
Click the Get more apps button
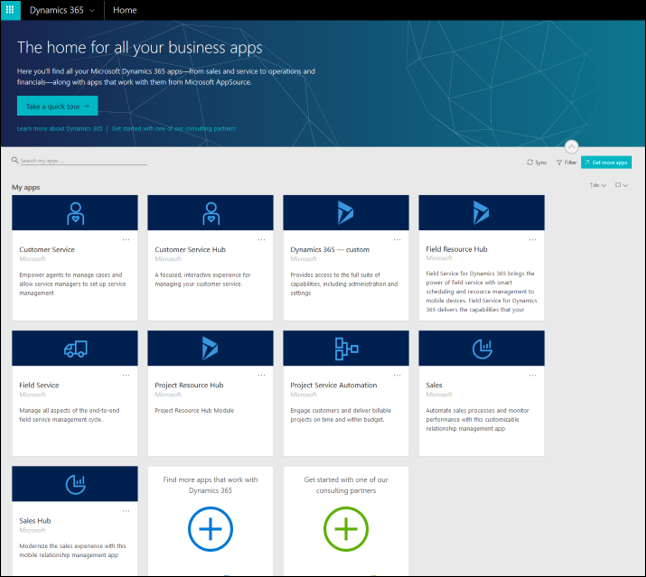click(606, 162)
